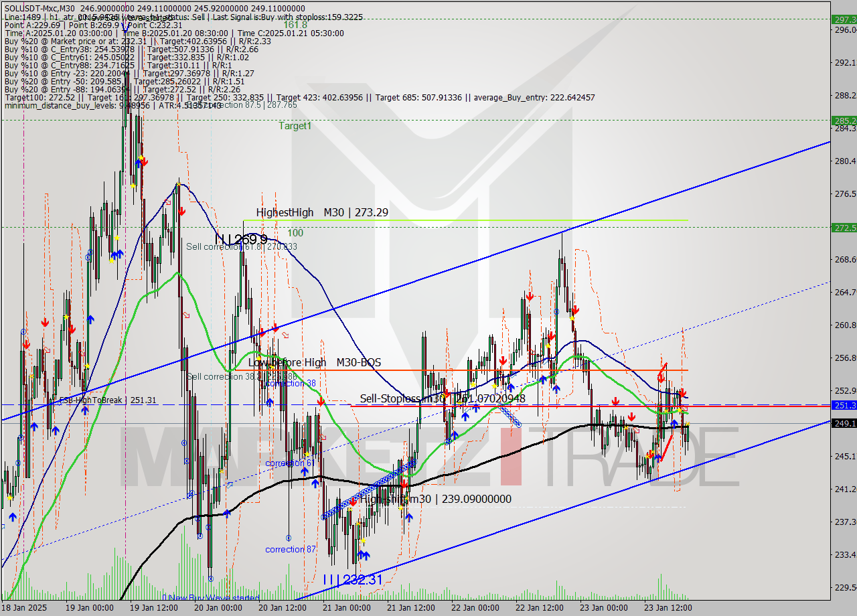857x616 pixels.
Task: Click the 280.4 price axis label
Action: click(x=846, y=161)
